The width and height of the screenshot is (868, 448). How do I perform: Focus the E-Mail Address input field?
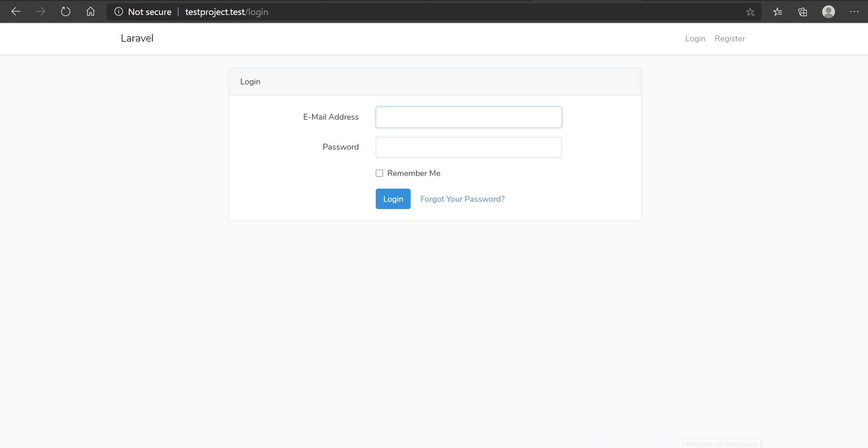(x=469, y=117)
